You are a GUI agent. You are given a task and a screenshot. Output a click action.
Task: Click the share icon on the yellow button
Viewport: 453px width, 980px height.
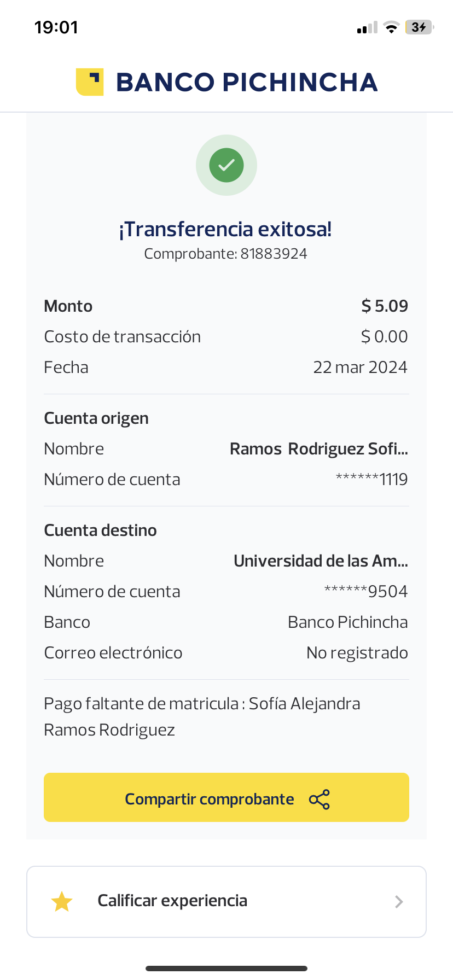coord(320,800)
